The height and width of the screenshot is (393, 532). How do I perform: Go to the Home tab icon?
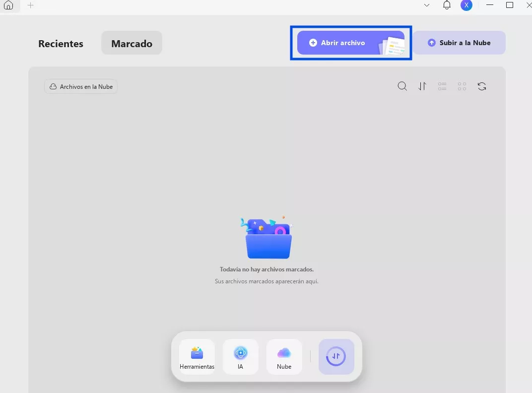tap(8, 5)
